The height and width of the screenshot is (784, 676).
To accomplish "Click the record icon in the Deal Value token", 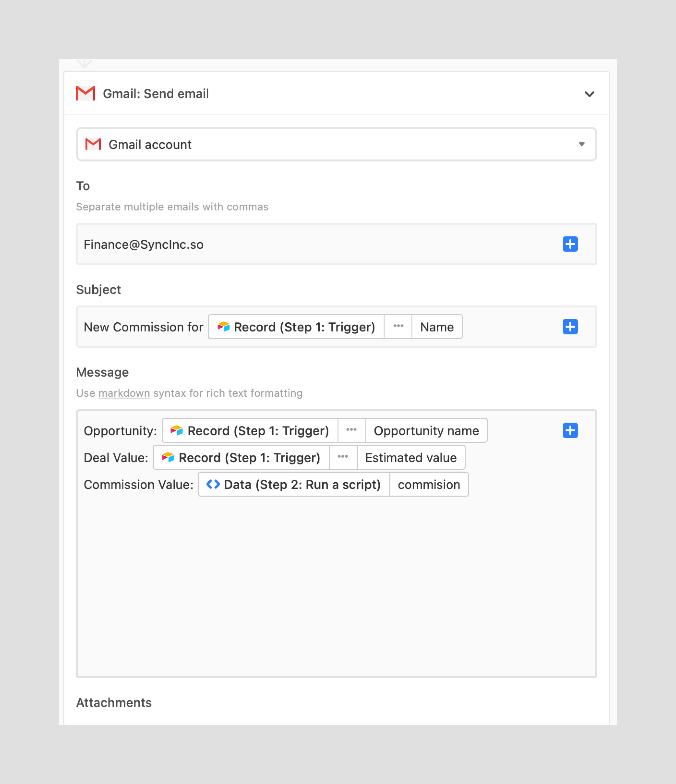I will point(168,458).
